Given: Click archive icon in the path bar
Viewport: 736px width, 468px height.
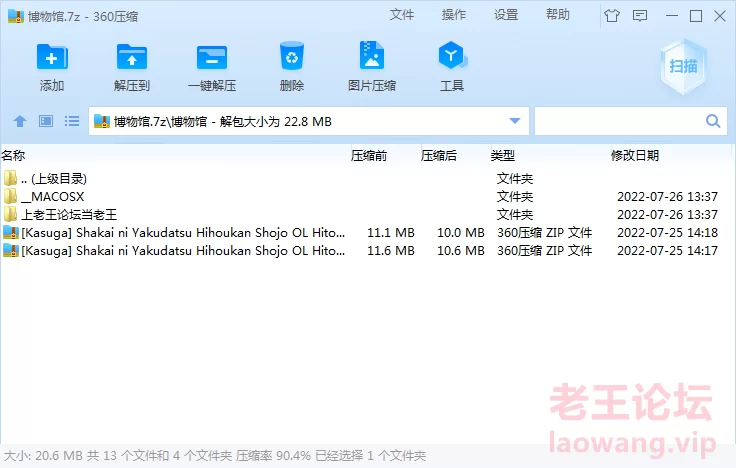Looking at the screenshot, I should [x=101, y=121].
